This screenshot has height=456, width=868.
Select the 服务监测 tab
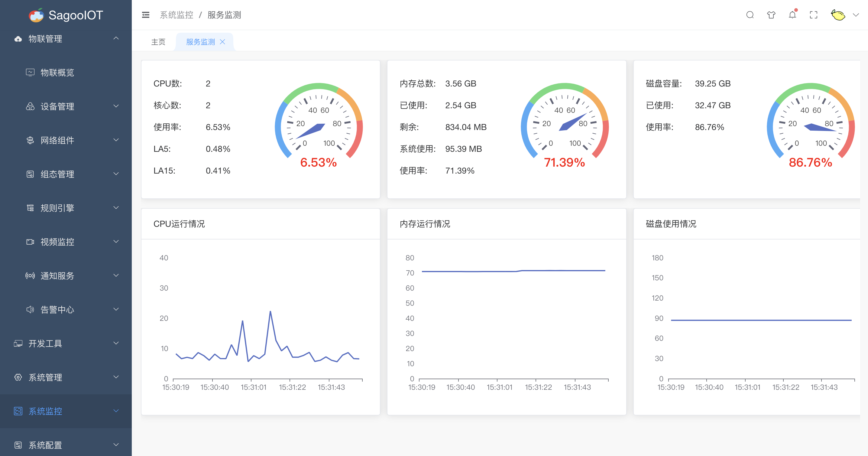click(x=200, y=42)
